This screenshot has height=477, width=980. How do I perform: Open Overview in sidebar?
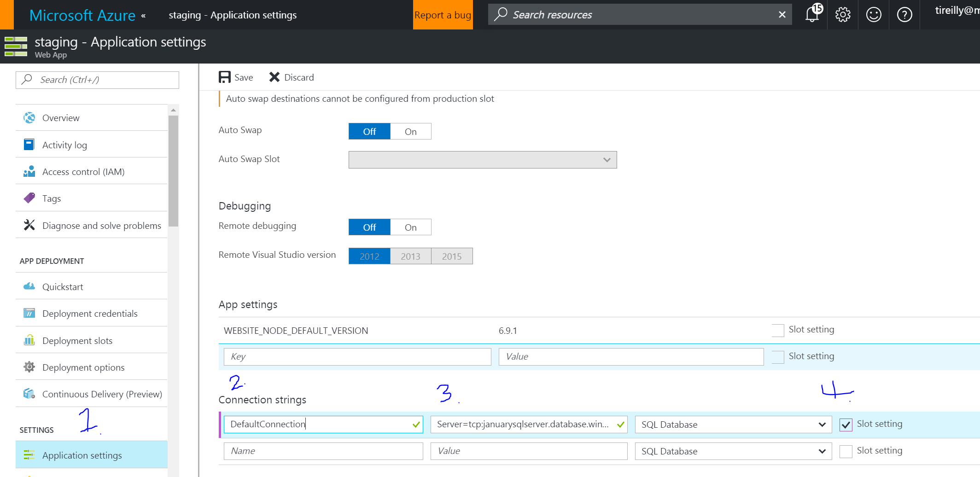pos(92,118)
